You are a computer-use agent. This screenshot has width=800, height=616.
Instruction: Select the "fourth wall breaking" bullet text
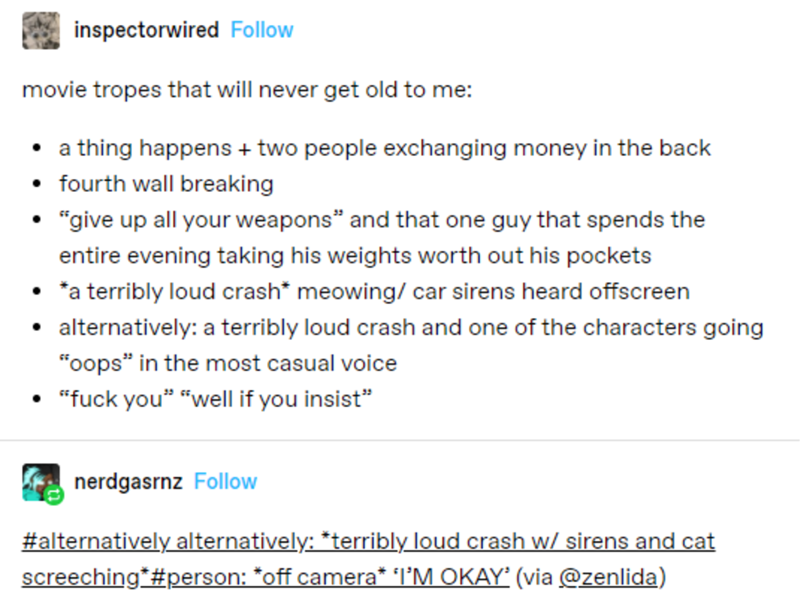(166, 184)
